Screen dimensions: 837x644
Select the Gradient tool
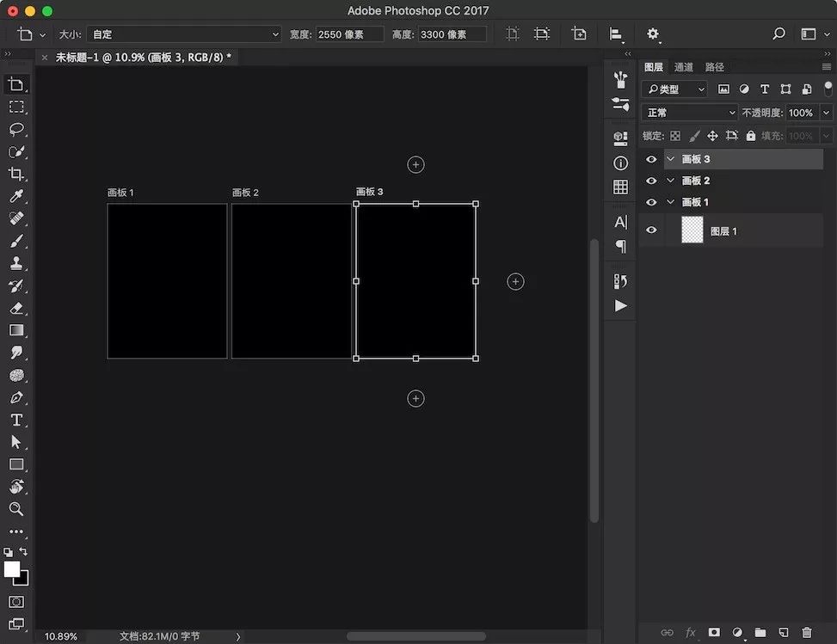(16, 330)
